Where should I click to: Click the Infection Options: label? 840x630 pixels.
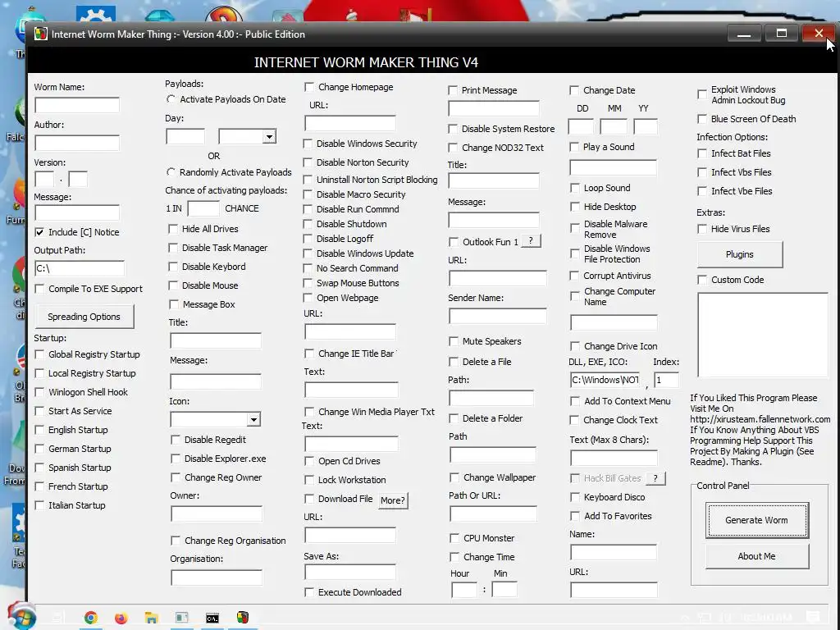[x=732, y=137]
